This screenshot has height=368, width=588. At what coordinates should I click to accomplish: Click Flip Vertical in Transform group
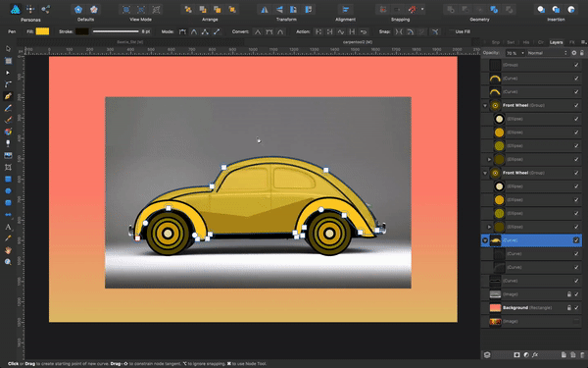pyautogui.click(x=279, y=10)
